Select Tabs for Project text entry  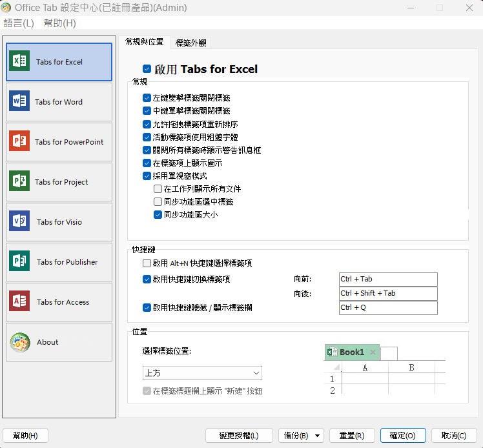coord(61,182)
